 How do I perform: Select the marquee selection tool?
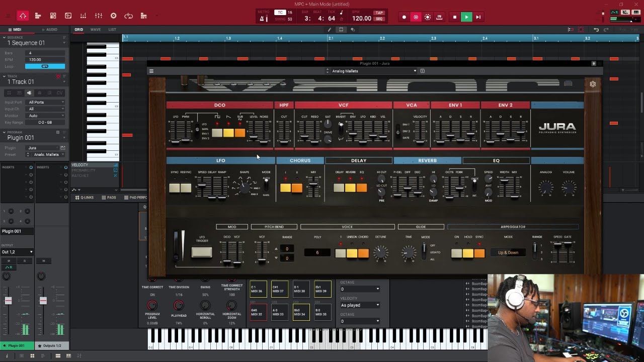coord(341,30)
